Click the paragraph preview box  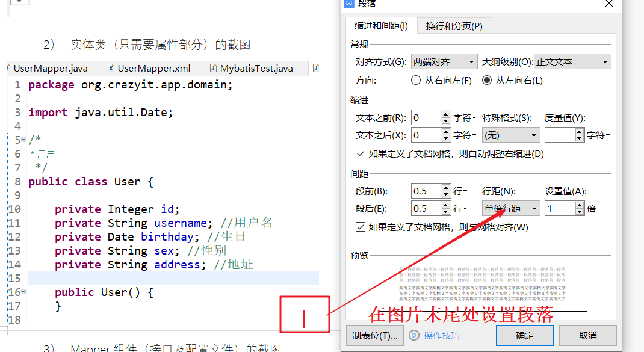point(483,288)
